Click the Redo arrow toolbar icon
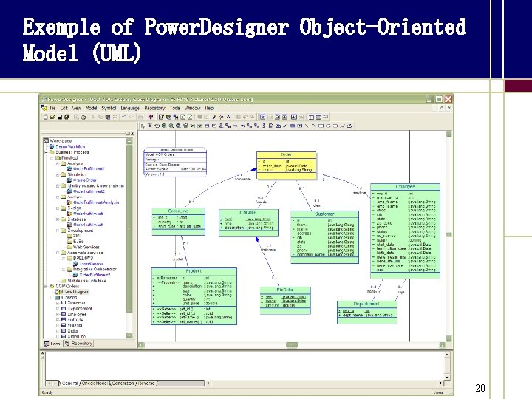This screenshot has width=532, height=399. point(132,117)
